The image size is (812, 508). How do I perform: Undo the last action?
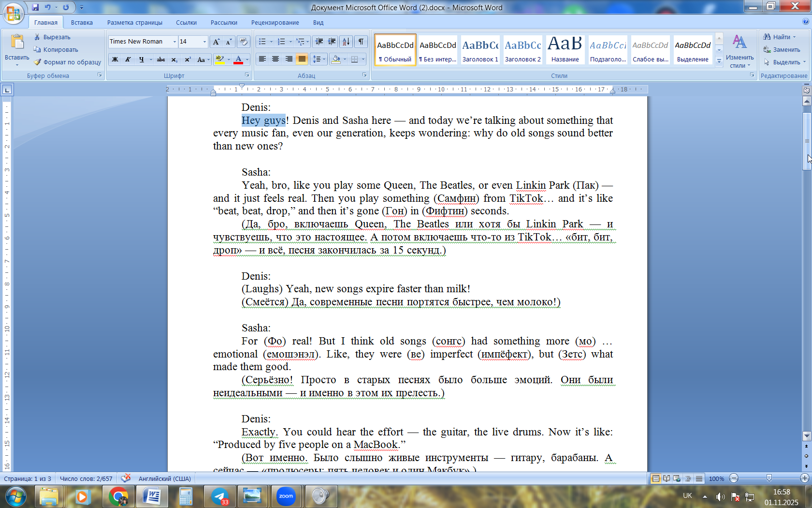47,7
